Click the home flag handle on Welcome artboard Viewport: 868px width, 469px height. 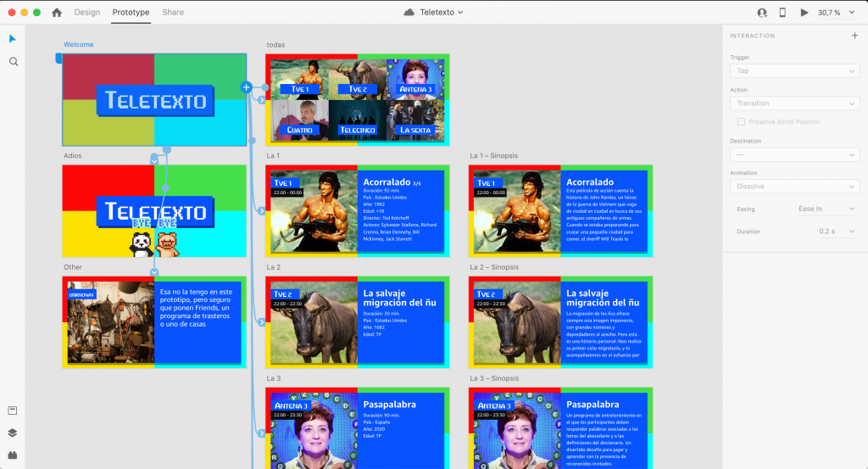tap(58, 59)
